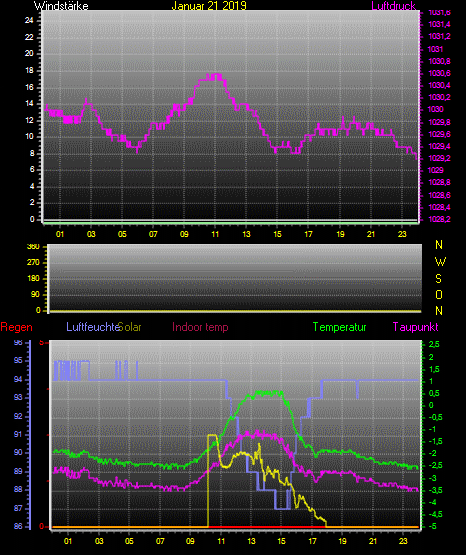
Task: Click the 270 tick on wind direction axis
Action: (x=33, y=263)
